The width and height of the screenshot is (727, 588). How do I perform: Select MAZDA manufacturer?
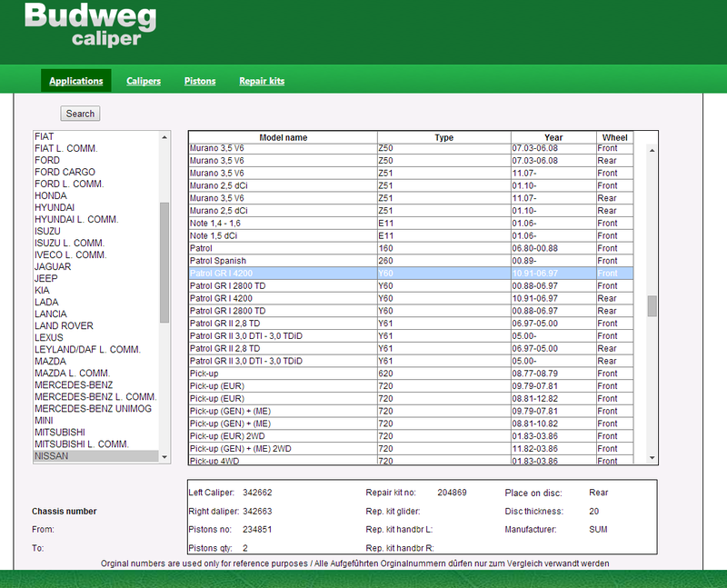click(96, 361)
